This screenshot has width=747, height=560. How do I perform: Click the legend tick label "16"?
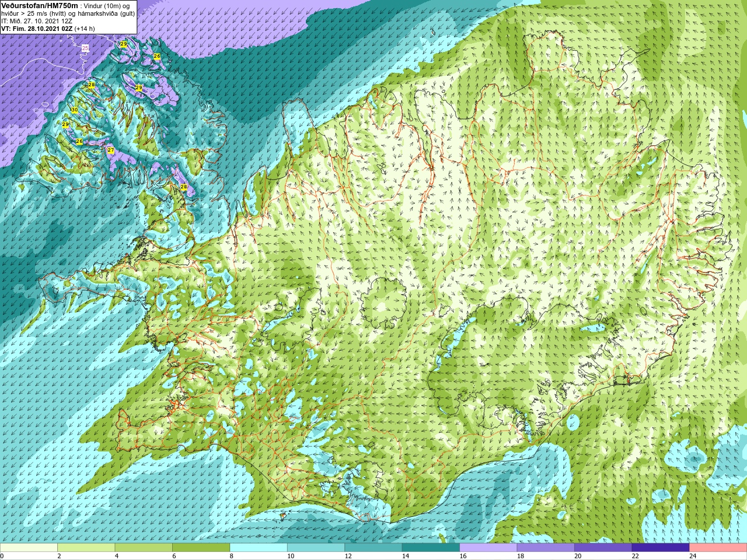463,556
